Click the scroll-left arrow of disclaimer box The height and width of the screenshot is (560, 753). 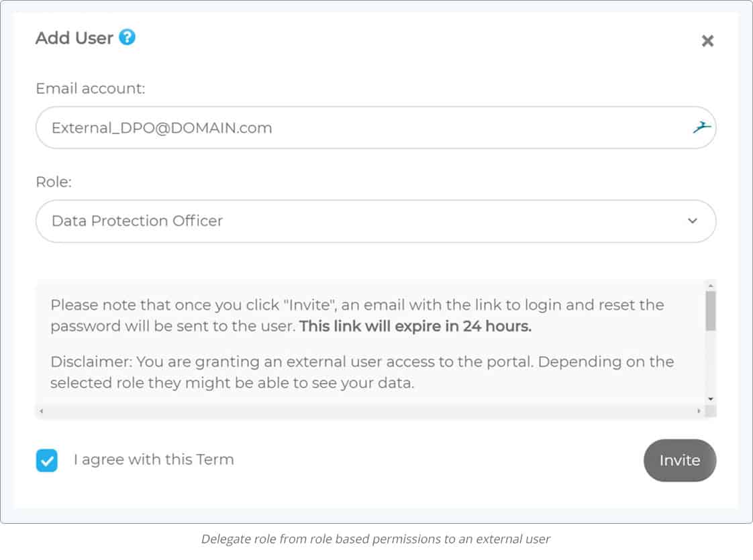(42, 411)
